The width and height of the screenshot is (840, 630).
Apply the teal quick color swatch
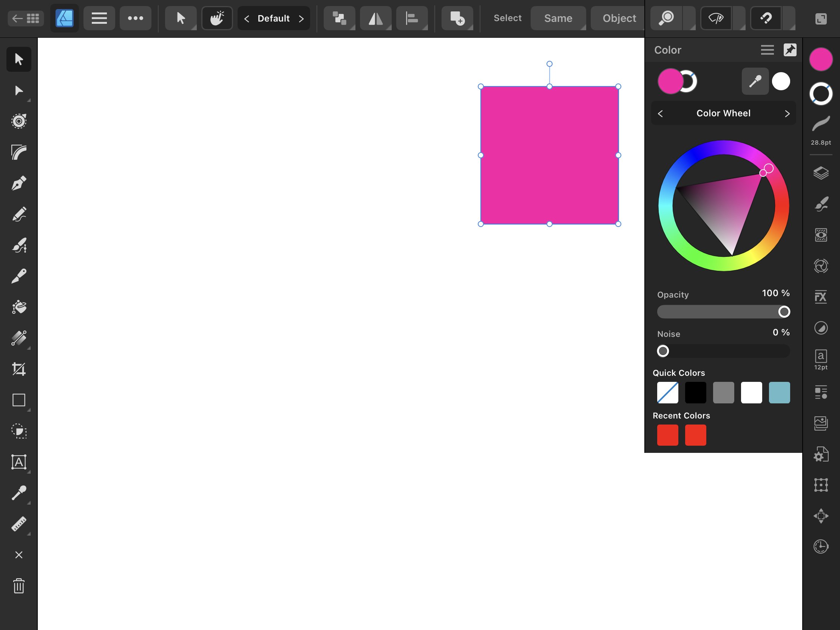779,392
